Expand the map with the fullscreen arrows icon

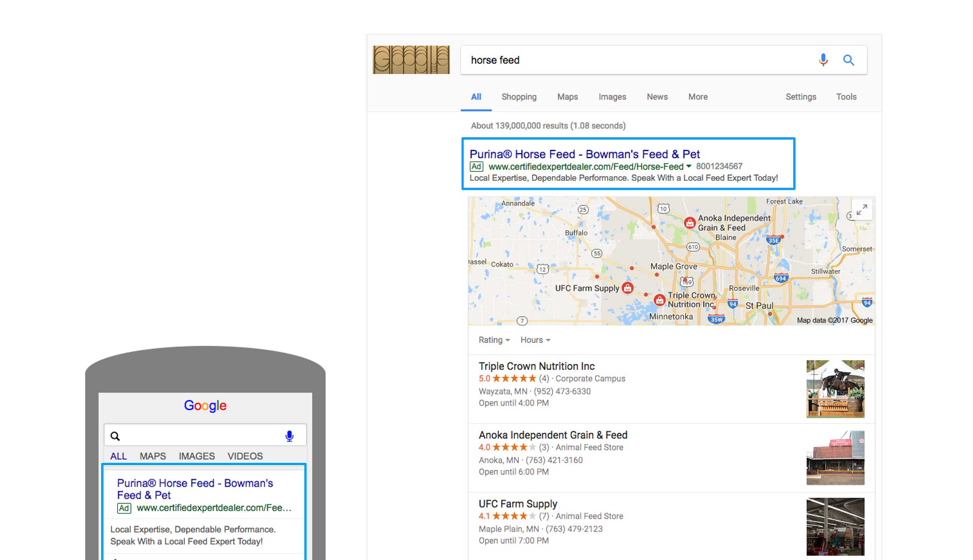coord(862,210)
